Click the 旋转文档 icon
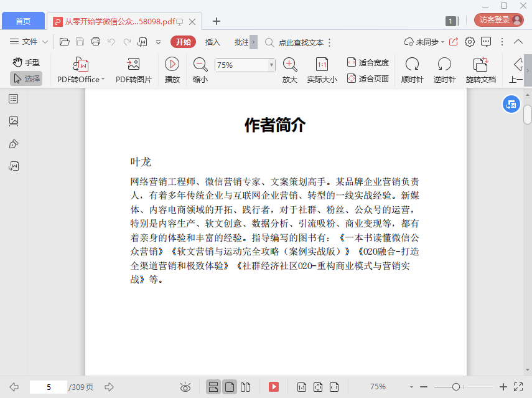The height and width of the screenshot is (398, 532). pyautogui.click(x=480, y=65)
